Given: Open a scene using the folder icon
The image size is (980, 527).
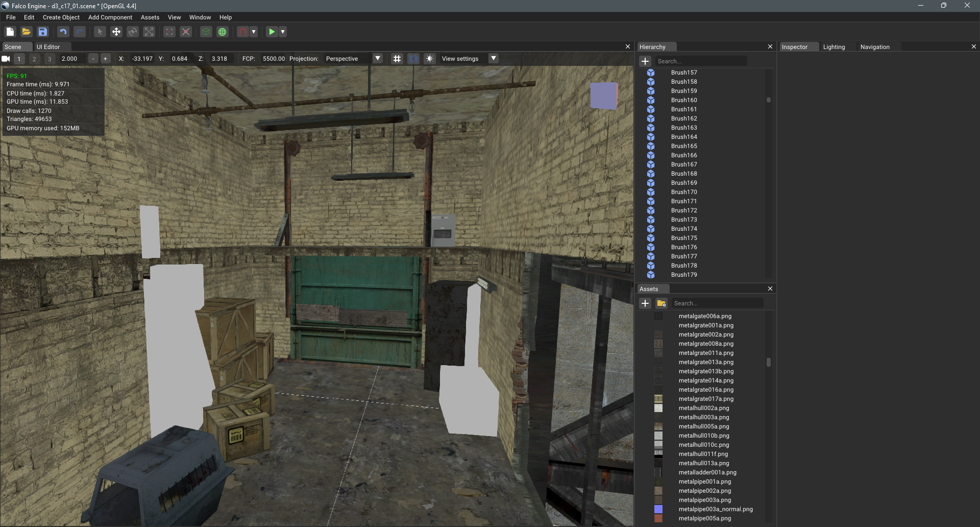Looking at the screenshot, I should pos(27,32).
